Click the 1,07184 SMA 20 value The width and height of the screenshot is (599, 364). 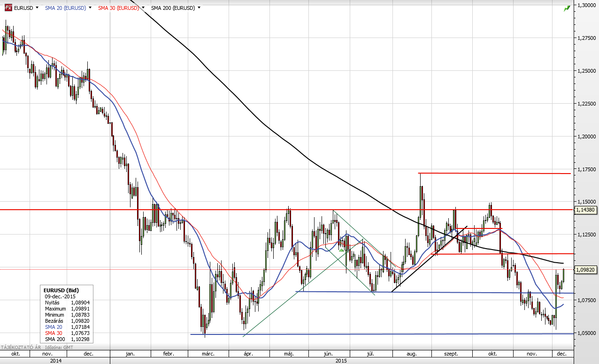(81, 327)
